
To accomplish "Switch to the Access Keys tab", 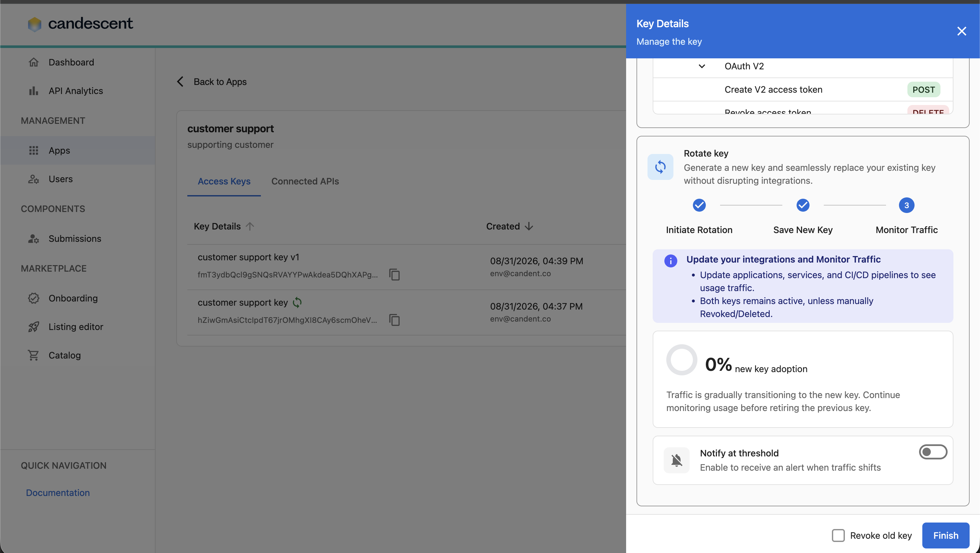I will point(224,181).
